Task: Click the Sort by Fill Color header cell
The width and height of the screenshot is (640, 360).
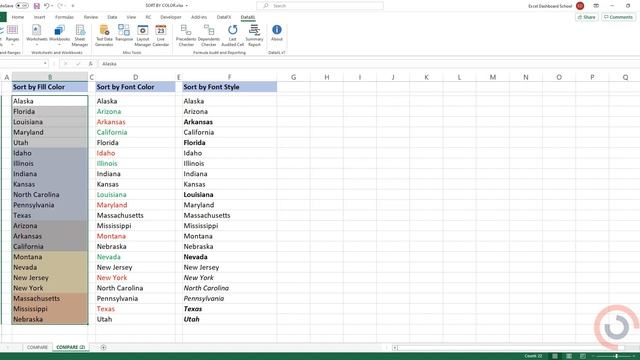Action: [x=50, y=87]
